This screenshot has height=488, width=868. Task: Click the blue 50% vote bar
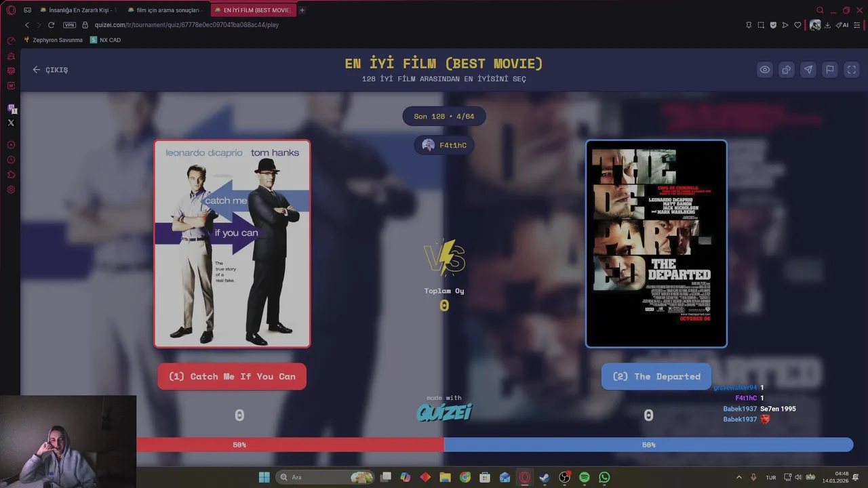[648, 445]
